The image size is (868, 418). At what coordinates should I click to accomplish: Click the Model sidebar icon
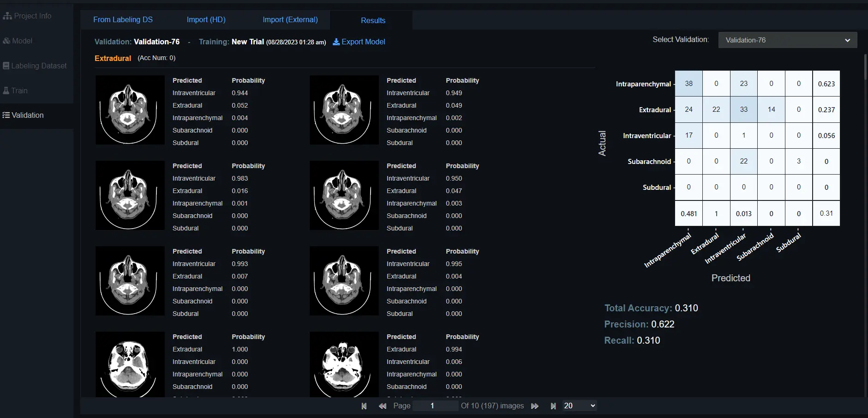pyautogui.click(x=6, y=41)
